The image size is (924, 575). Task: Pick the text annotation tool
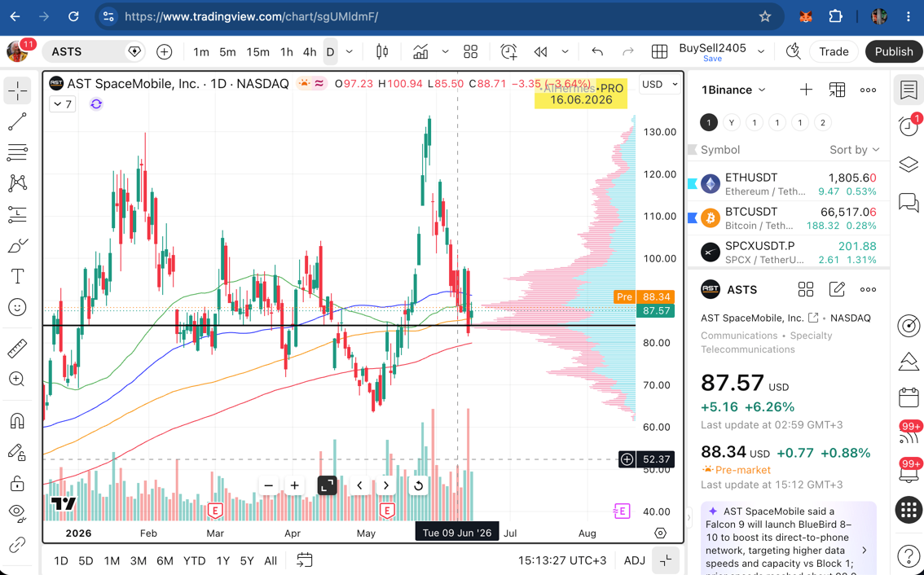click(x=17, y=276)
